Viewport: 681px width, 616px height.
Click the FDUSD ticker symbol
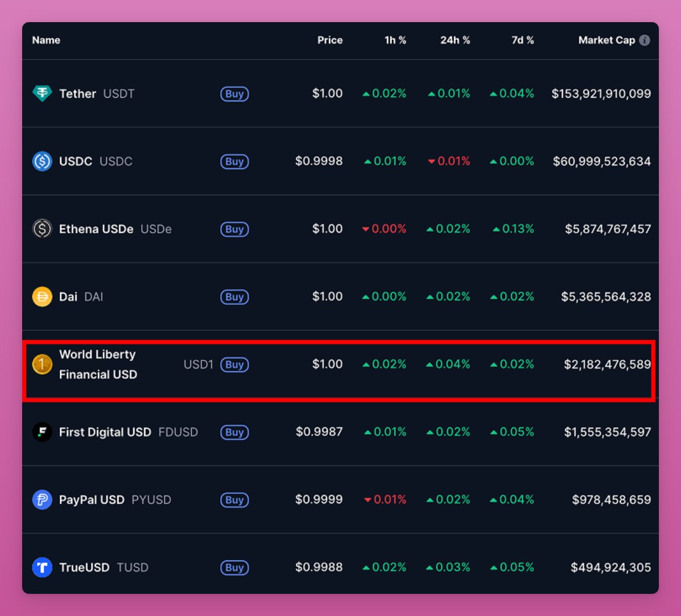pyautogui.click(x=178, y=432)
